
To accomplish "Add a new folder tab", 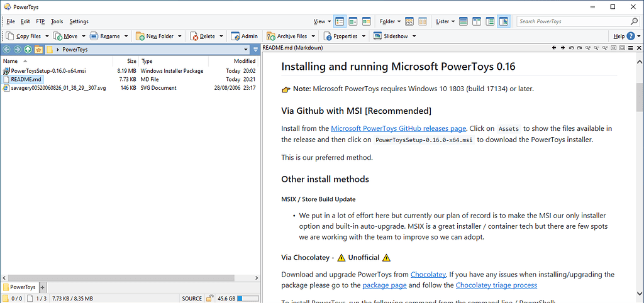I will [43, 287].
